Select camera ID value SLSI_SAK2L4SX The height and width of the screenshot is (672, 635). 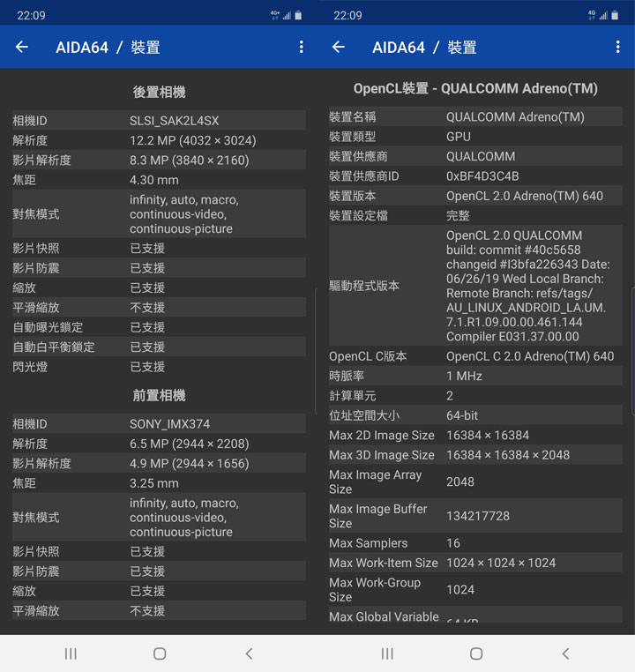click(x=175, y=121)
